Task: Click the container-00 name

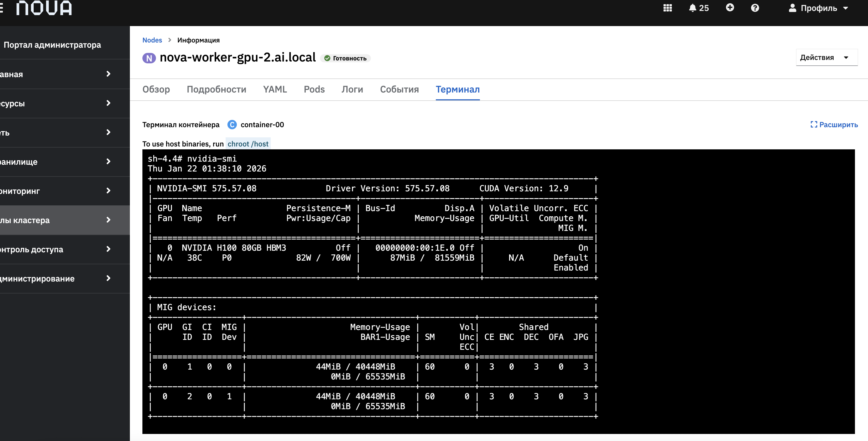Action: (262, 125)
